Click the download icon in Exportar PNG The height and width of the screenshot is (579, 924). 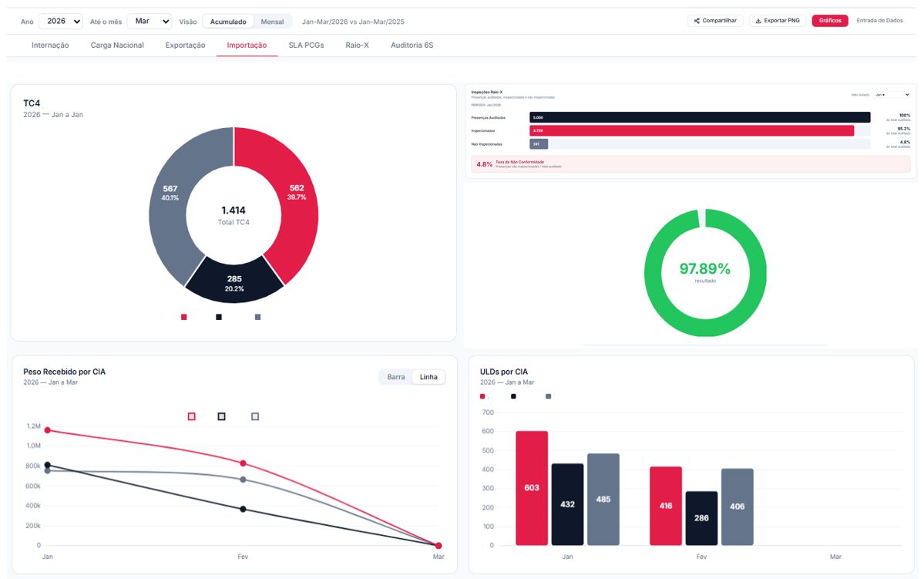tap(758, 21)
